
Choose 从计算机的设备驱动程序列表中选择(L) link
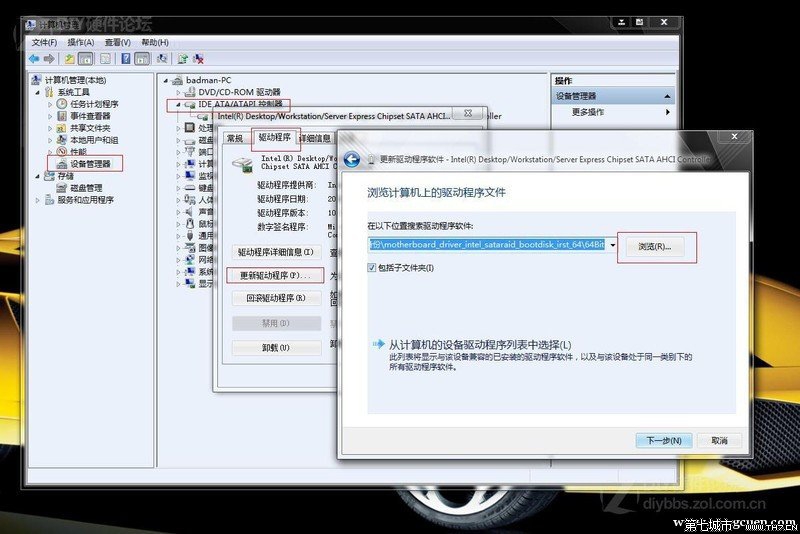[x=480, y=345]
